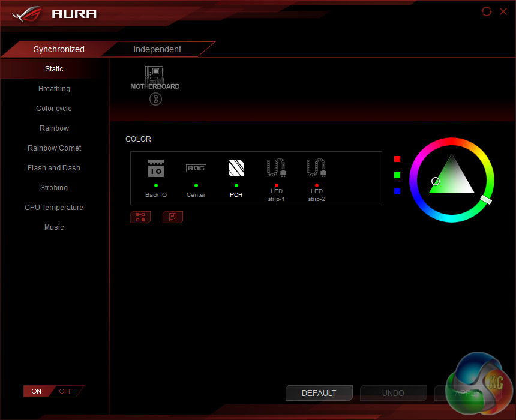Select the Color cycle effect

[54, 108]
